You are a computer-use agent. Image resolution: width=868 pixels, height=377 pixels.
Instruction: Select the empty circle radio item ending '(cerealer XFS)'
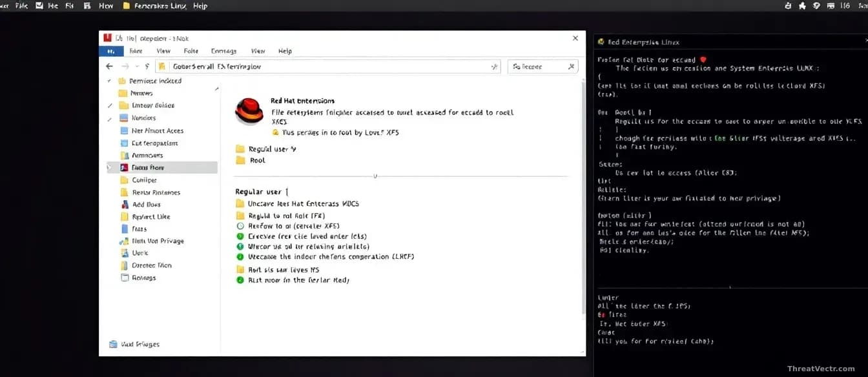(x=240, y=227)
